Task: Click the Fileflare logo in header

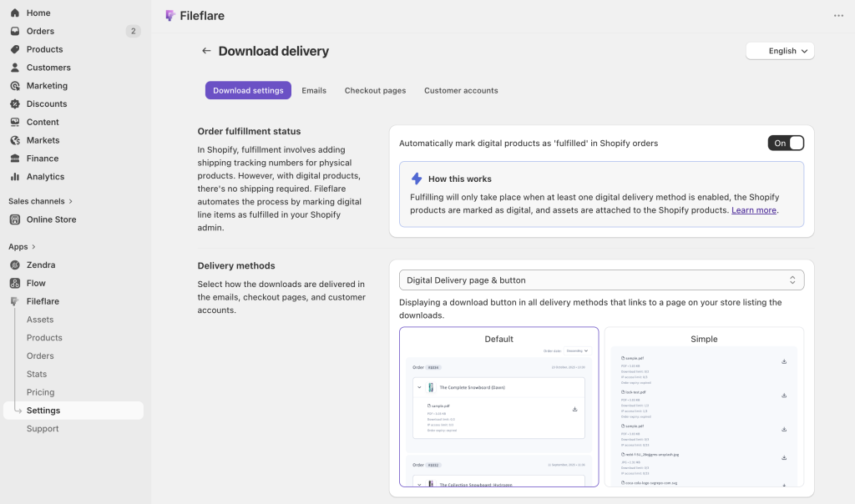Action: [170, 16]
